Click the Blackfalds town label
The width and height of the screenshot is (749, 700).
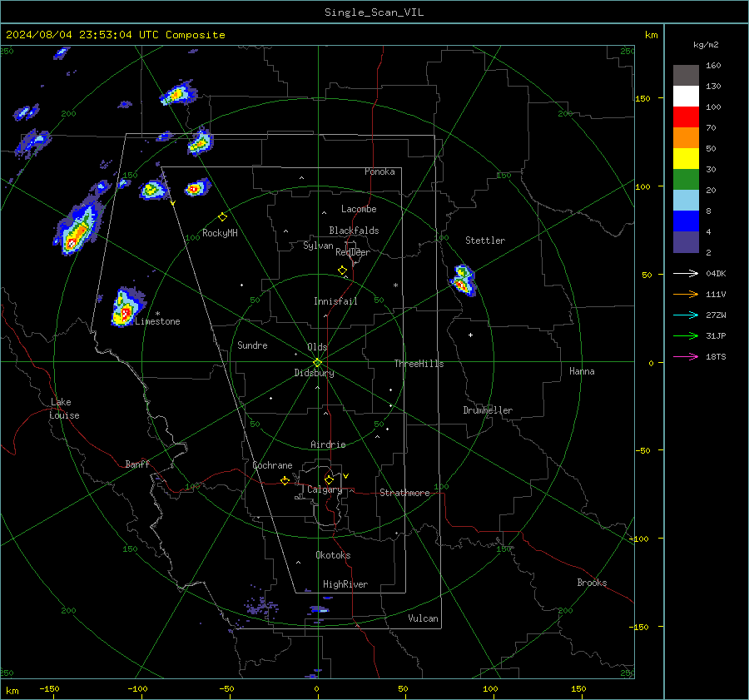pyautogui.click(x=354, y=231)
